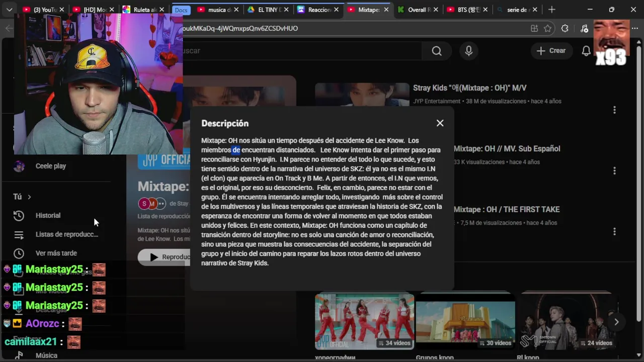Open the tab search dropdown arrow
The width and height of the screenshot is (644, 362).
tap(9, 10)
